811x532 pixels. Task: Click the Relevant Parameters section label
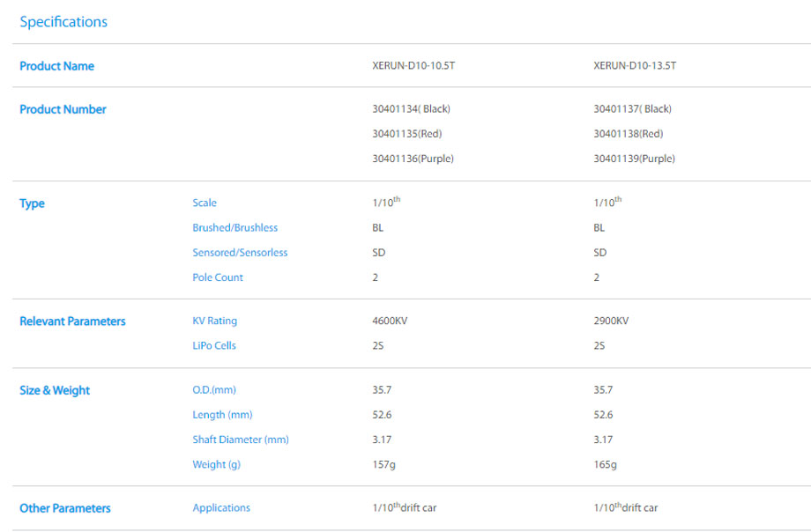click(x=72, y=321)
